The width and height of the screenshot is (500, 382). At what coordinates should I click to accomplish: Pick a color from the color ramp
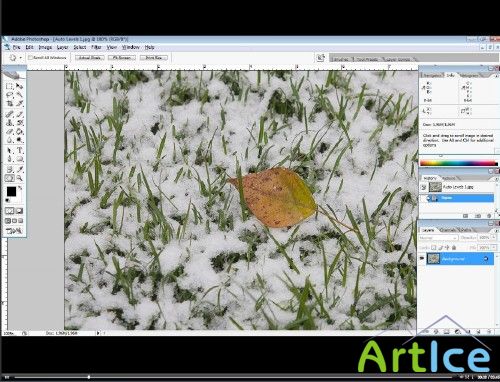458,163
